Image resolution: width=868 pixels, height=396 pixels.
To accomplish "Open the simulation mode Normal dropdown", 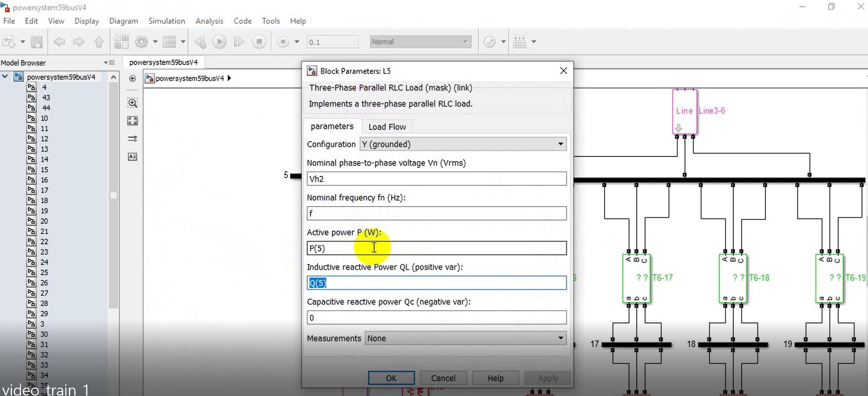I will (420, 42).
